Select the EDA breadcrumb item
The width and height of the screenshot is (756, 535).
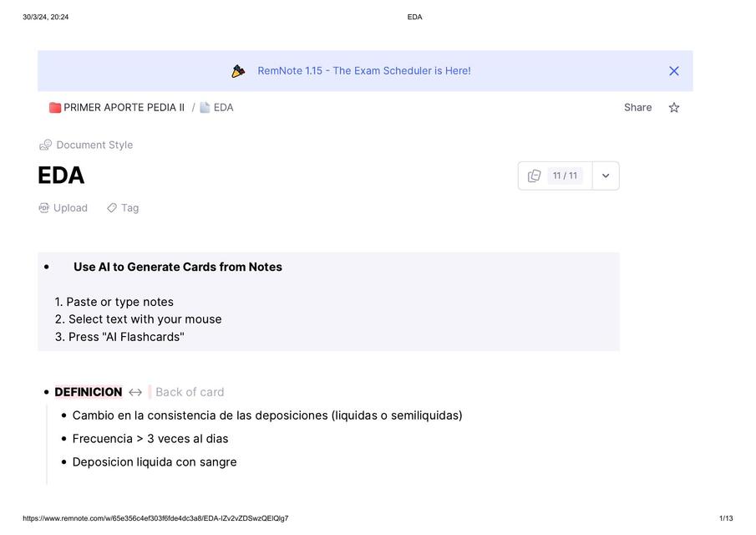tap(223, 108)
